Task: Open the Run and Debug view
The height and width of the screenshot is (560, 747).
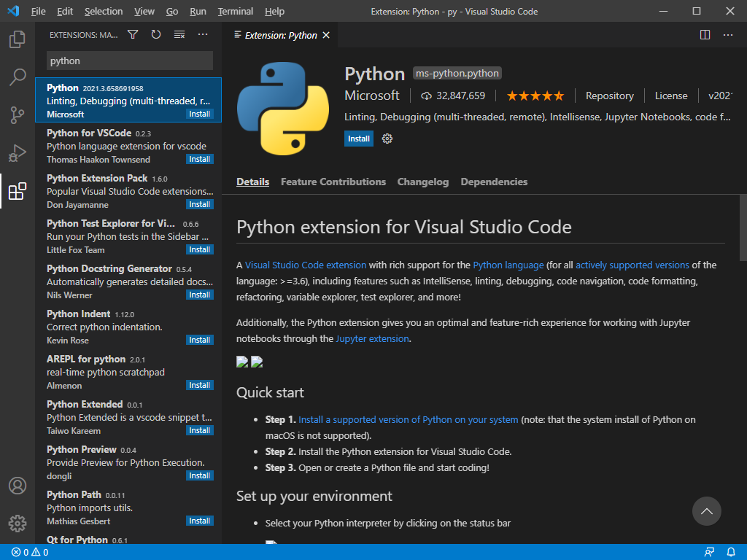Action: (18, 153)
